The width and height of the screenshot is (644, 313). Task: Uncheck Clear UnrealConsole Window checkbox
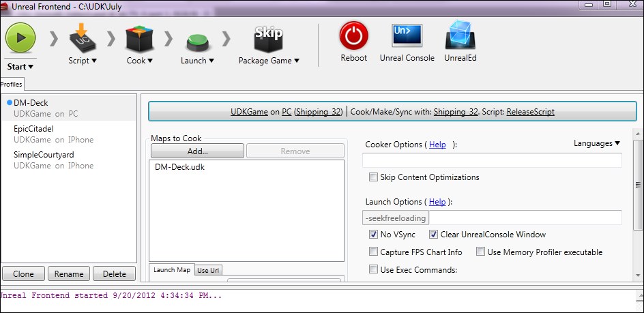(x=433, y=235)
